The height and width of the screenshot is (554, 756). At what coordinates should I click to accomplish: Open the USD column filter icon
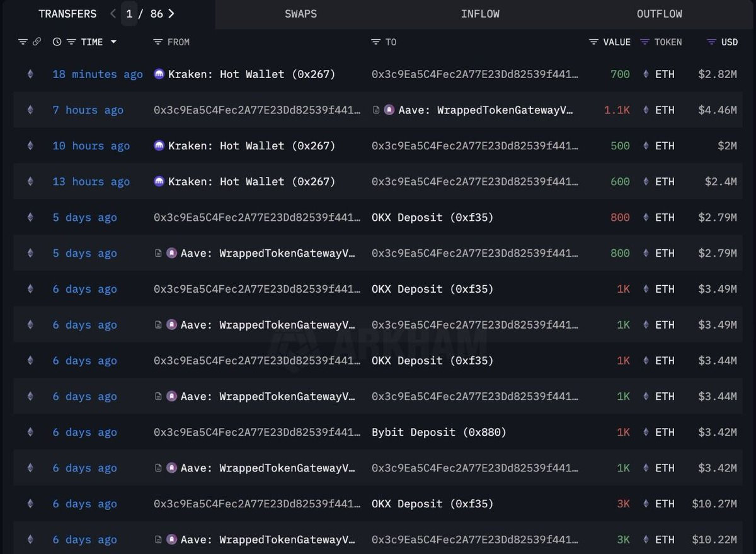tap(712, 42)
